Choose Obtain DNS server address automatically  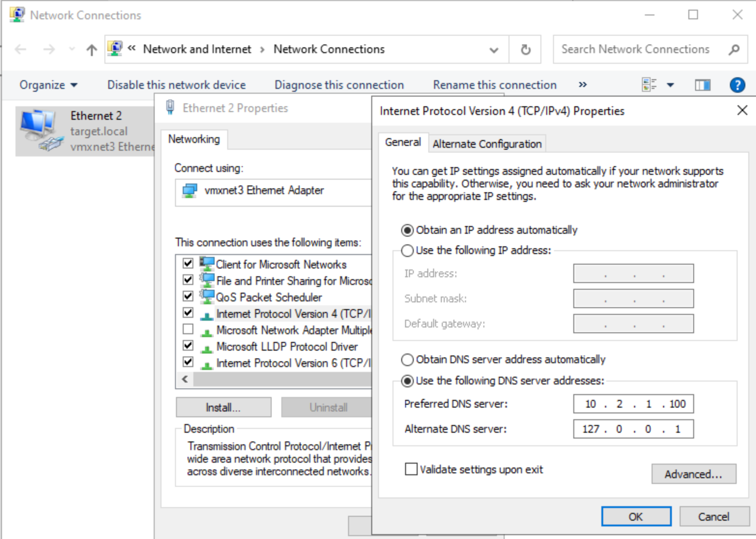(x=407, y=359)
